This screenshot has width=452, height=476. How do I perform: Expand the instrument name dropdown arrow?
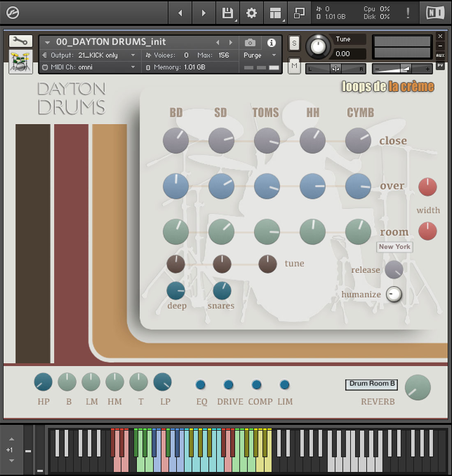47,42
